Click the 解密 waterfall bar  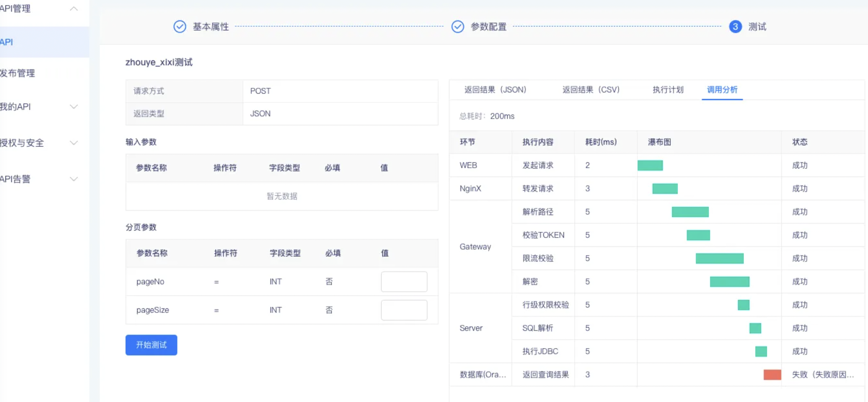[729, 282]
